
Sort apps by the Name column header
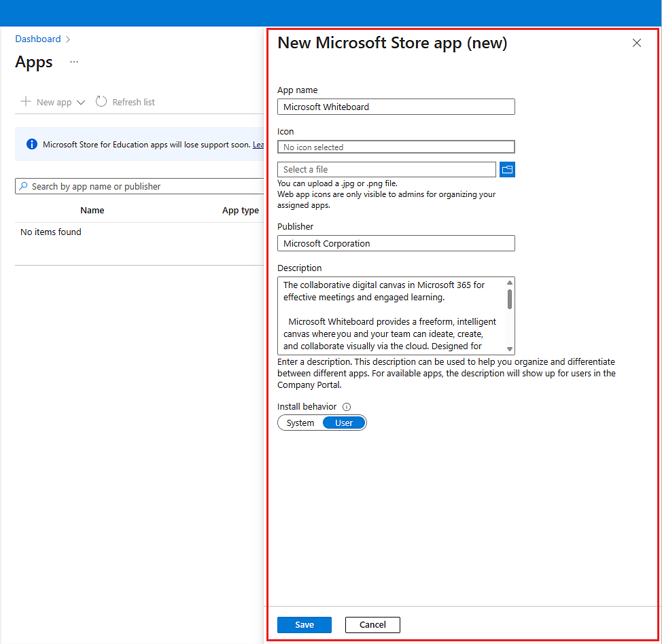(92, 210)
